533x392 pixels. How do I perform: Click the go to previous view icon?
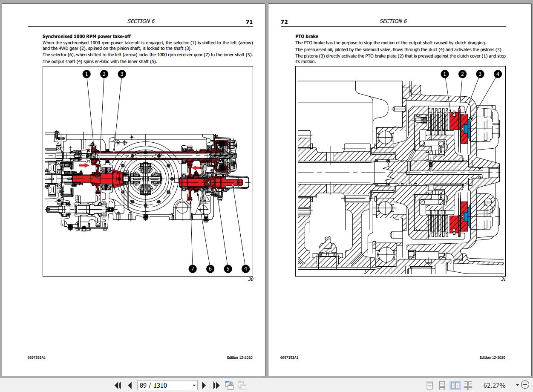(x=229, y=385)
